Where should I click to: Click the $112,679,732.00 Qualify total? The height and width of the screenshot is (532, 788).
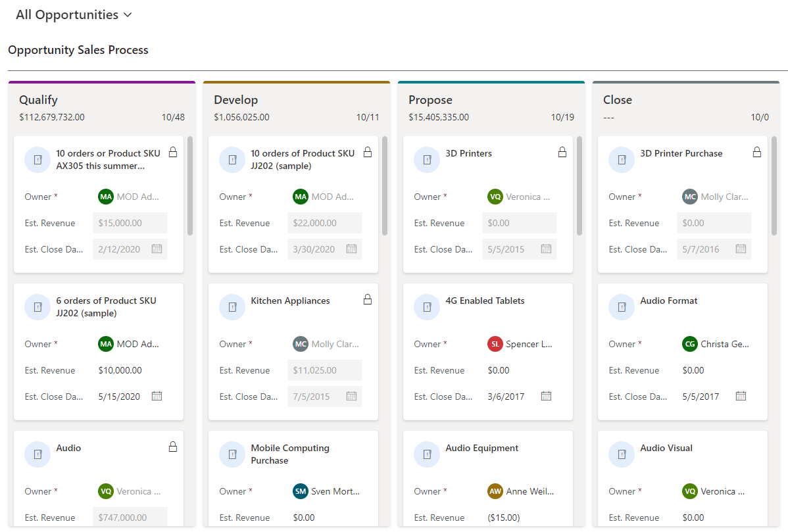pyautogui.click(x=52, y=117)
